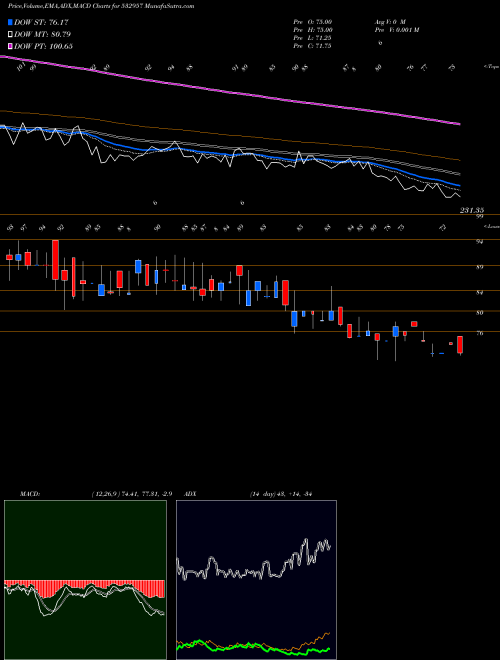Click the 94 price axis label
Image resolution: width=500 pixels, height=660 pixels.
coord(479,242)
